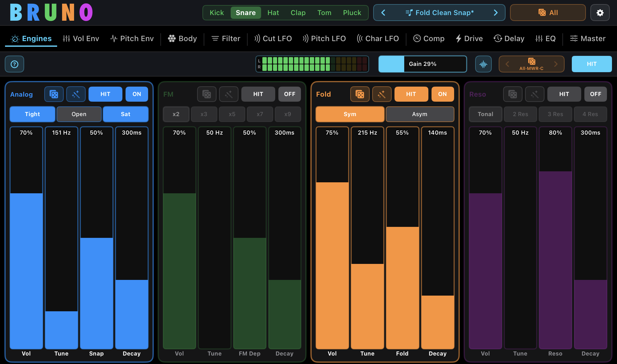Image resolution: width=617 pixels, height=364 pixels.
Task: Click the Fold engine magic wand icon
Action: pos(382,94)
